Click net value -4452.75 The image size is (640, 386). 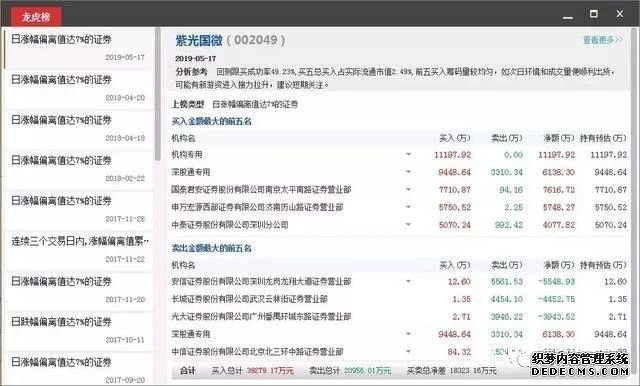pos(556,299)
